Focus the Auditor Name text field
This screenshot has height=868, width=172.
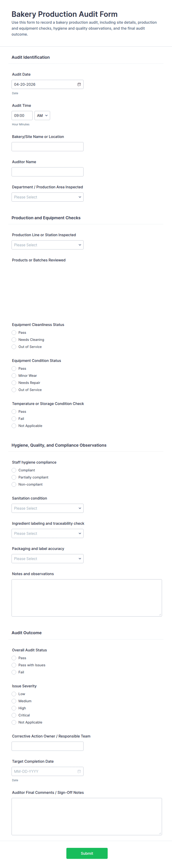[x=48, y=172]
